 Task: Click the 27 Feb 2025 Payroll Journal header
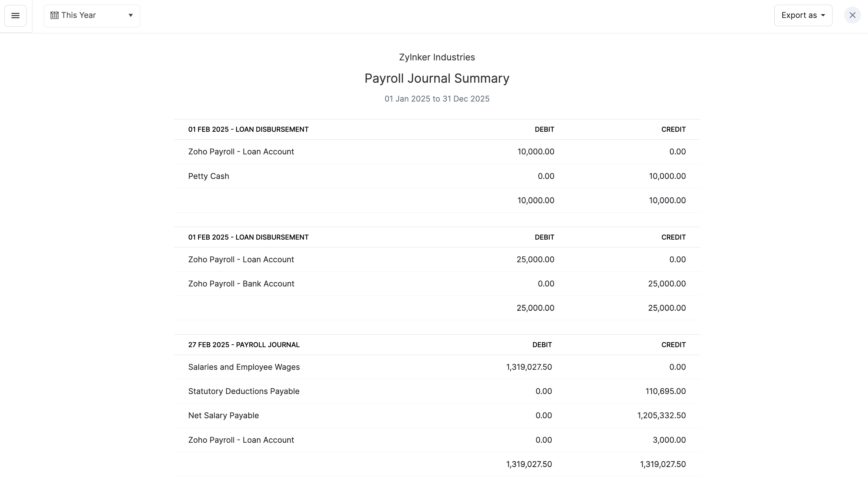point(244,345)
